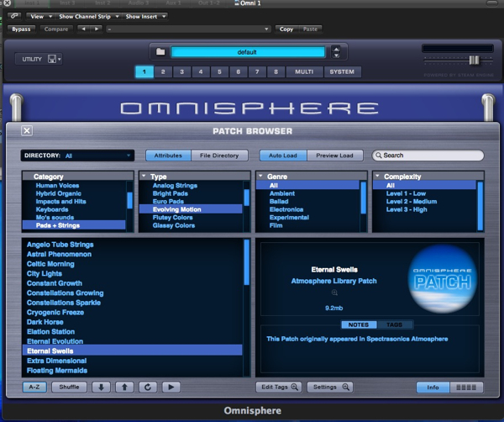The height and width of the screenshot is (422, 504).
Task: Open the Utility menu dropdown
Action: click(x=39, y=59)
